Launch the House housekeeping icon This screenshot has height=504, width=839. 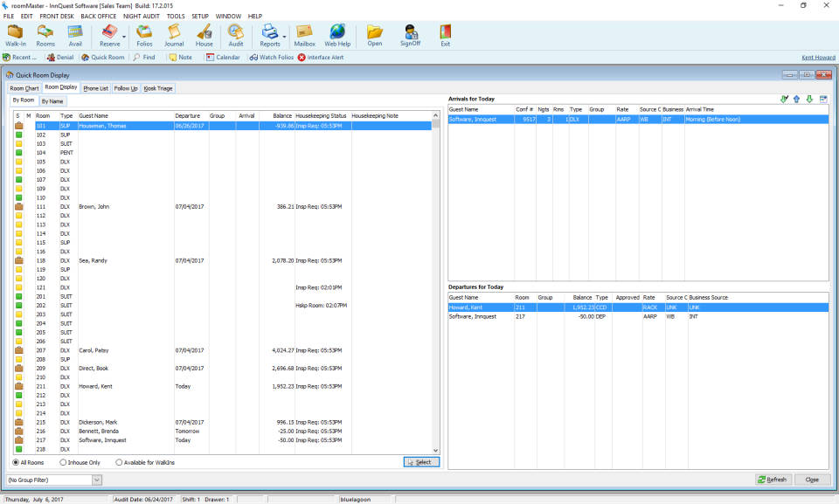[204, 35]
